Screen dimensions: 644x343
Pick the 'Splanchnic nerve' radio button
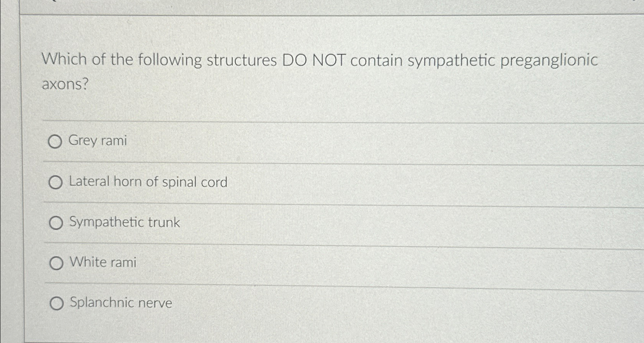tap(56, 304)
